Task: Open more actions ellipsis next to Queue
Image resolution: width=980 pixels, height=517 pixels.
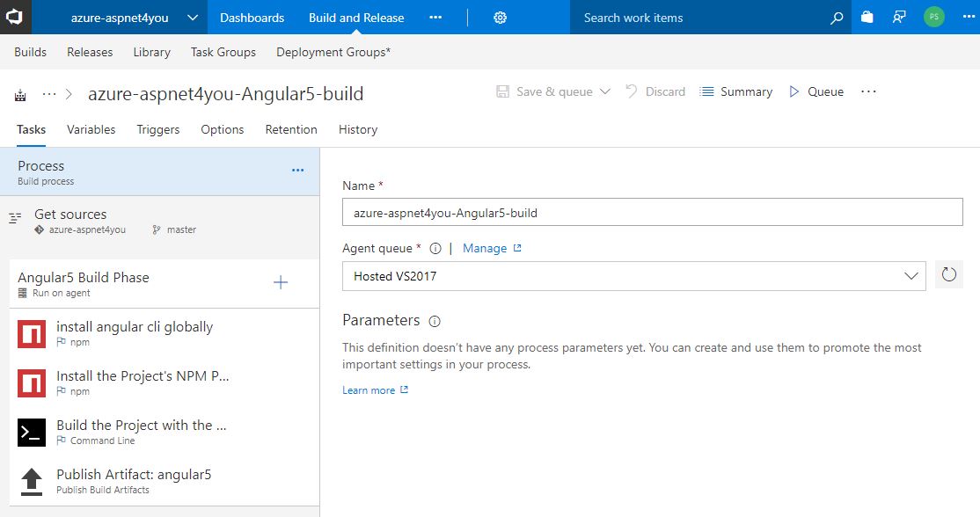Action: 868,91
